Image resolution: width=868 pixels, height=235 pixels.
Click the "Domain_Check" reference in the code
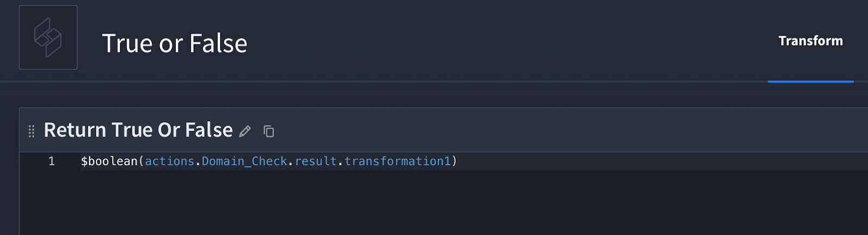(x=244, y=161)
